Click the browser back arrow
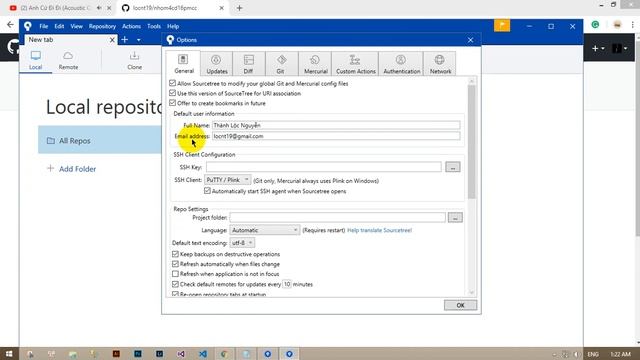Viewport: 640px width, 360px height. (x=10, y=25)
